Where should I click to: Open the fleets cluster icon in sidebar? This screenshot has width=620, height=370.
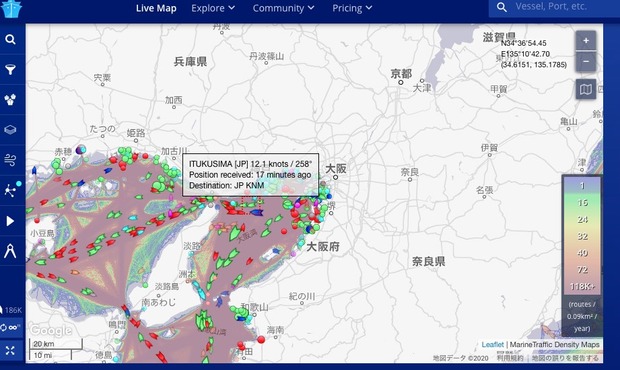click(10, 100)
